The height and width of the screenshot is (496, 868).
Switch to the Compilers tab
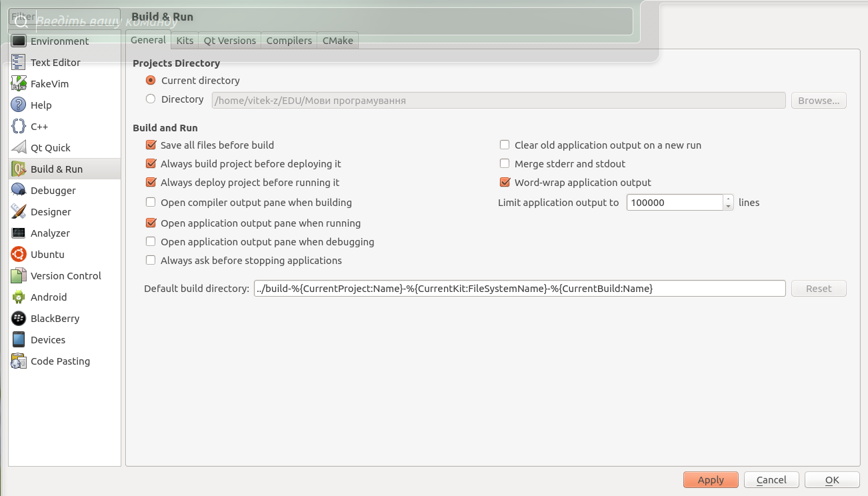pos(289,41)
